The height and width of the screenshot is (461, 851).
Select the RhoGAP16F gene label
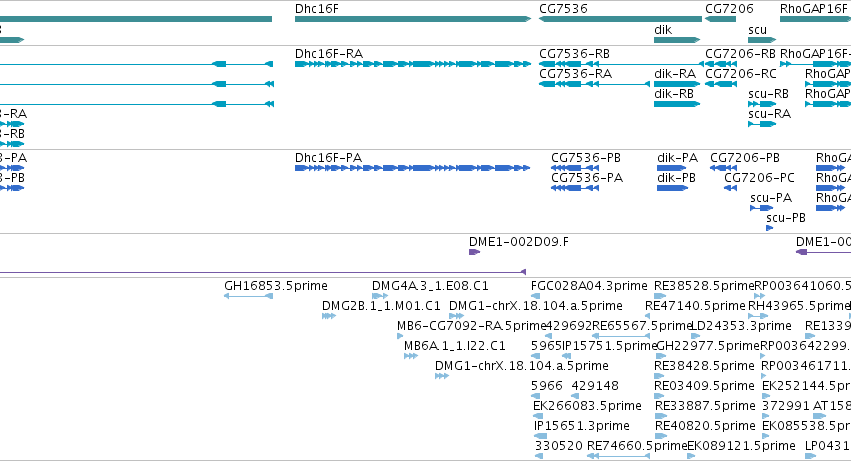click(x=814, y=9)
